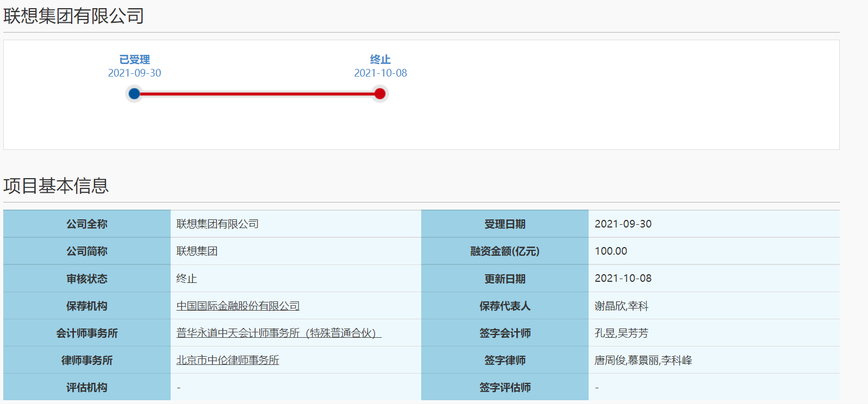
Task: Open the 普华永道中天会计师事务所 link
Action: click(x=279, y=333)
